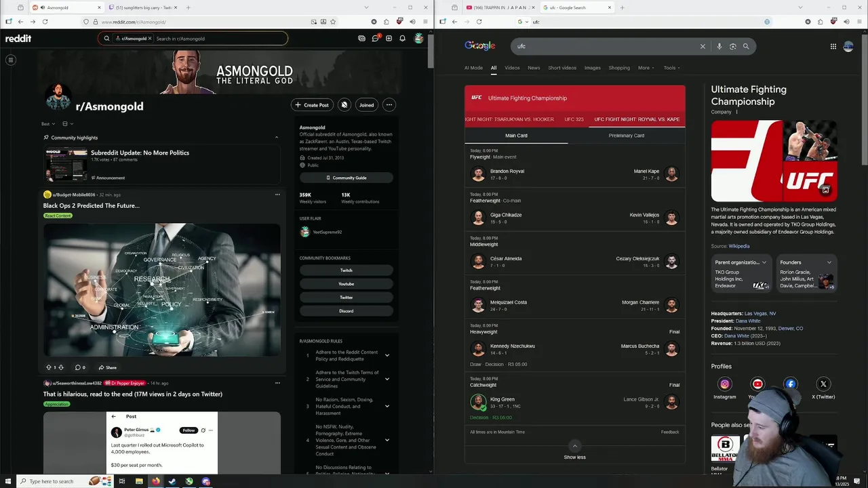Expand Parent organization card in UFC panel

(x=764, y=262)
